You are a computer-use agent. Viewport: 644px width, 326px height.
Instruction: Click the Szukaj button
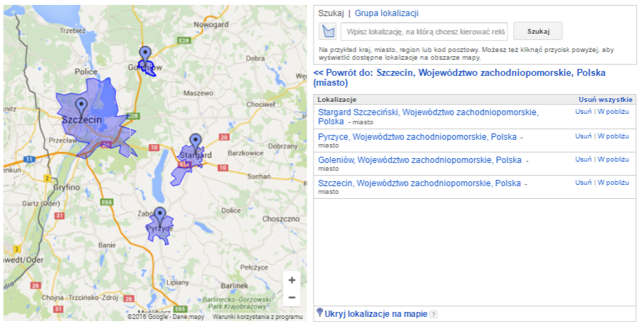[x=538, y=31]
